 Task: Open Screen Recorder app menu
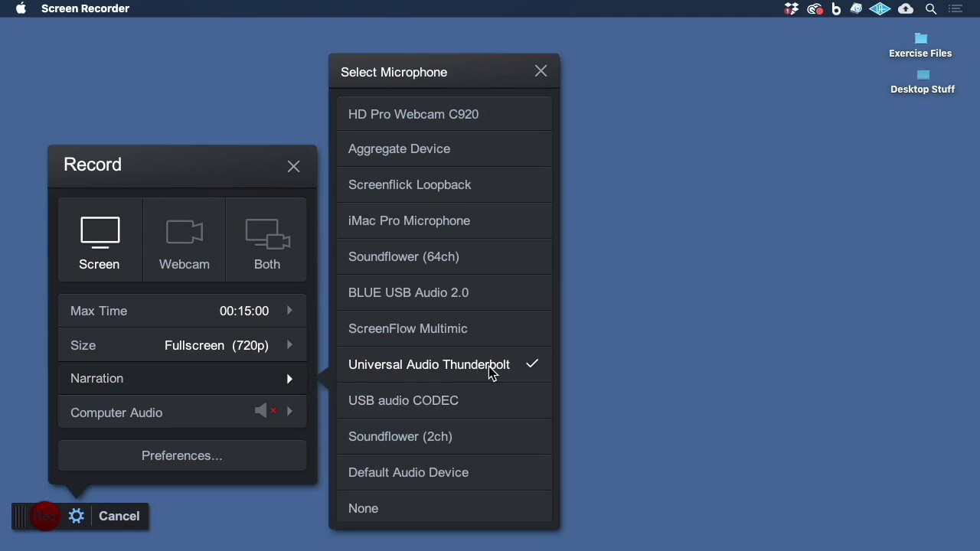[x=85, y=8]
